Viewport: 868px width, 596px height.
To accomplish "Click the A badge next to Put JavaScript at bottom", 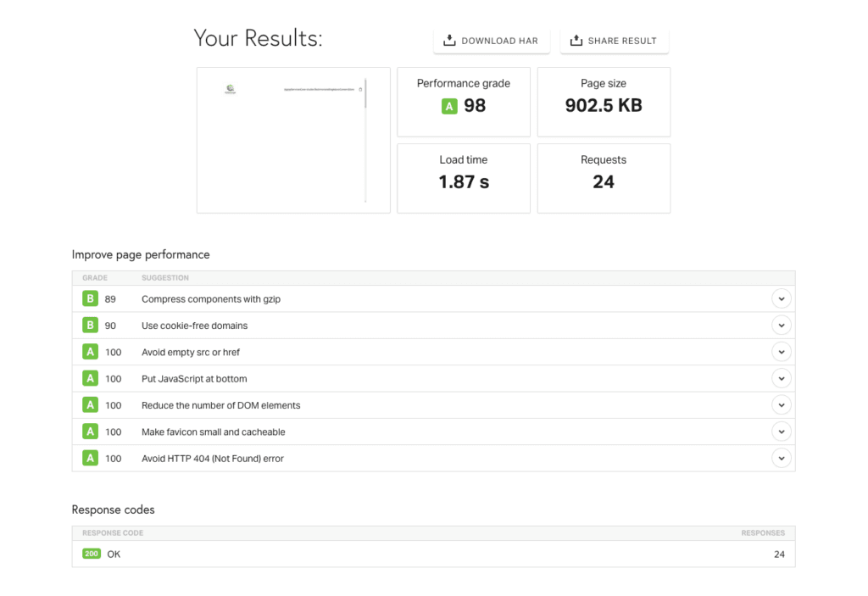I will click(x=90, y=378).
